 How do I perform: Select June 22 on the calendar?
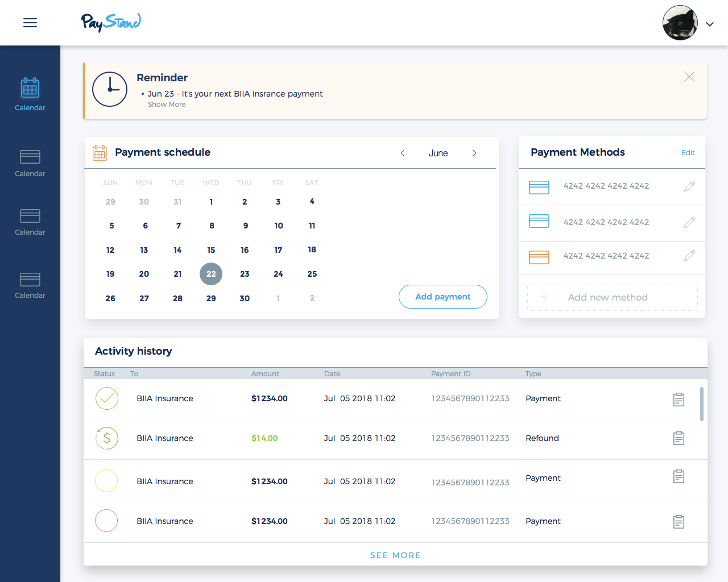[x=211, y=274]
